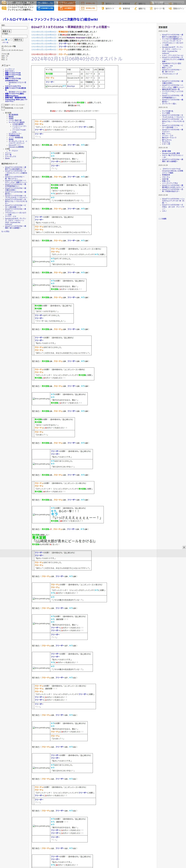Open WithBOSSリクエスト受付 in 更新履歴 list
The image size is (186, 868).
click(x=172, y=63)
